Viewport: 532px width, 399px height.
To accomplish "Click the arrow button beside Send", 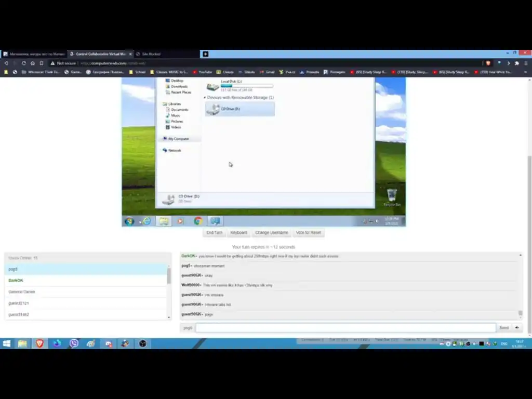I will (x=517, y=328).
